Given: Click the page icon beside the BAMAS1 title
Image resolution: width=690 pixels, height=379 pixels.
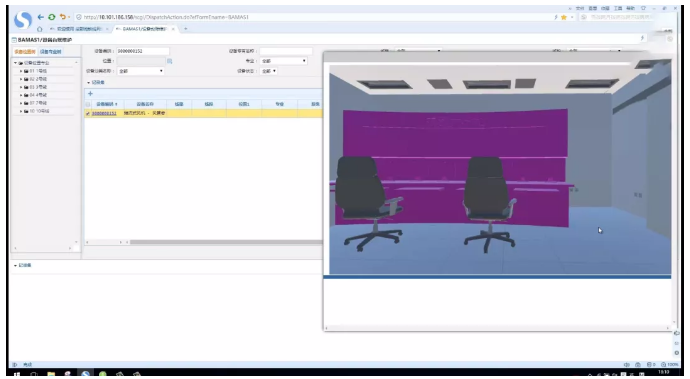Looking at the screenshot, I should [14, 40].
